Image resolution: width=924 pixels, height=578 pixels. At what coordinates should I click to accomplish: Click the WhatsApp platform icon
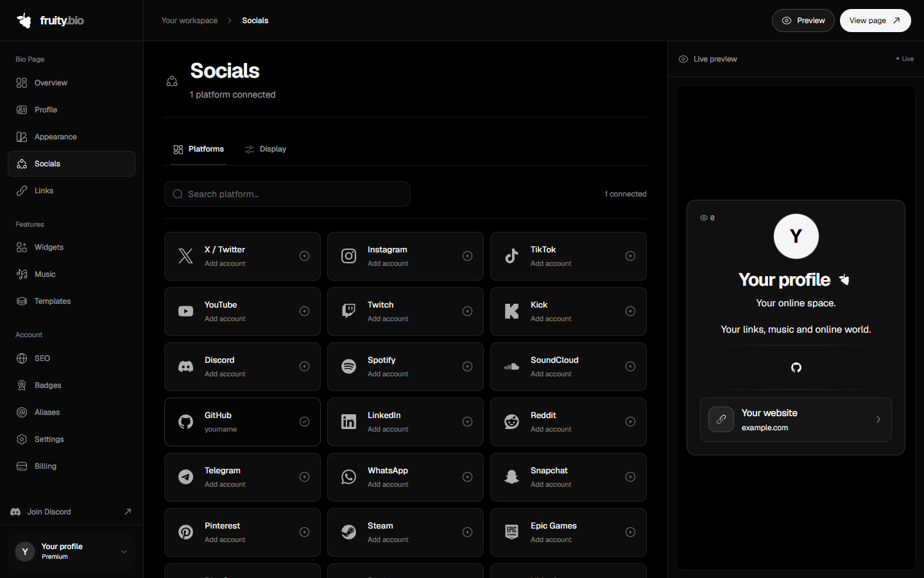coord(348,477)
